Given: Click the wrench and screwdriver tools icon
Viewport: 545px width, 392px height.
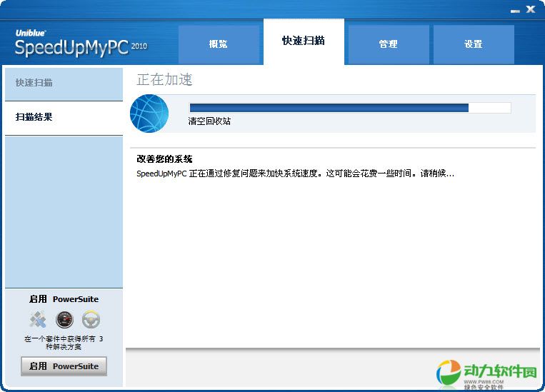Looking at the screenshot, I should [37, 319].
